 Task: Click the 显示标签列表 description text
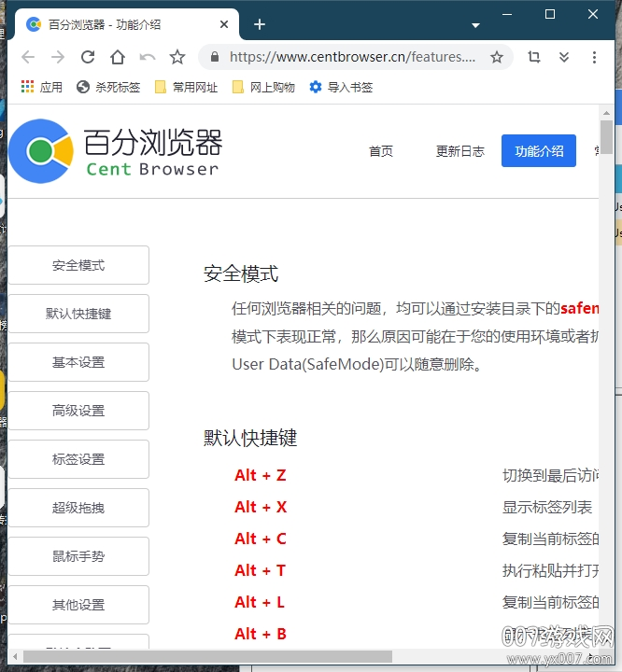click(x=547, y=507)
